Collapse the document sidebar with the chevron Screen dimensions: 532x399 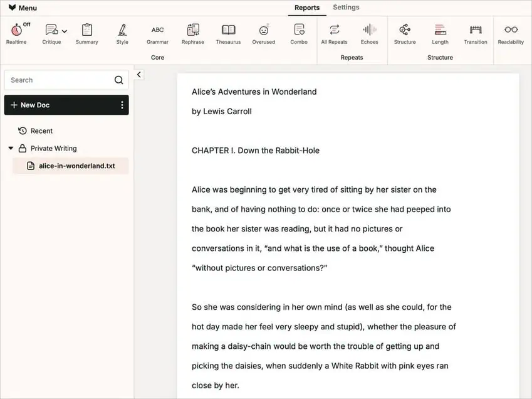click(138, 74)
